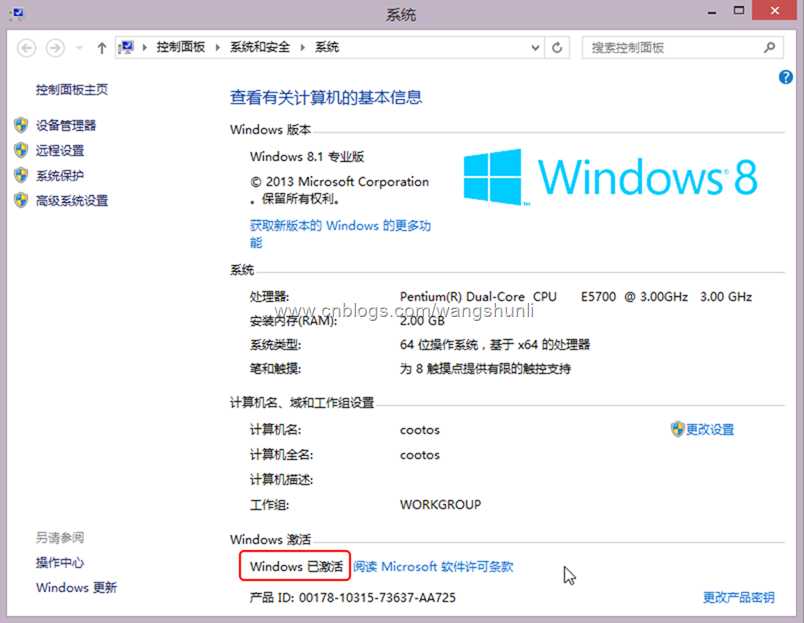Screen dimensions: 804x623
Task: Click the magnifier search icon
Action: point(769,48)
